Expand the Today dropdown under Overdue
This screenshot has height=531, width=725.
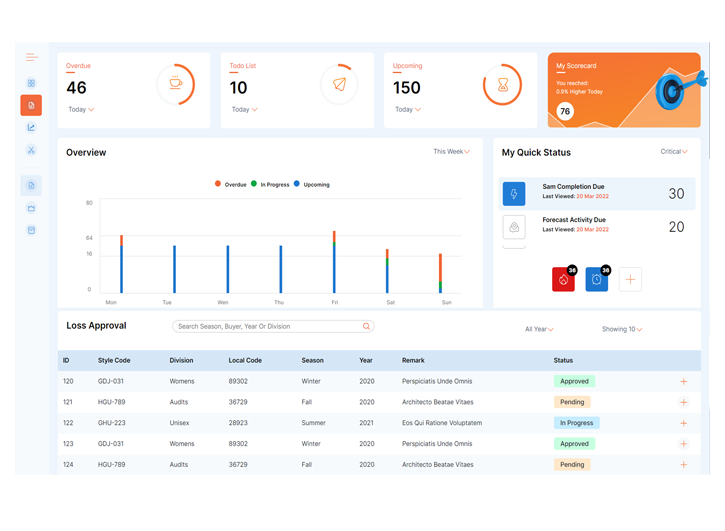(81, 109)
